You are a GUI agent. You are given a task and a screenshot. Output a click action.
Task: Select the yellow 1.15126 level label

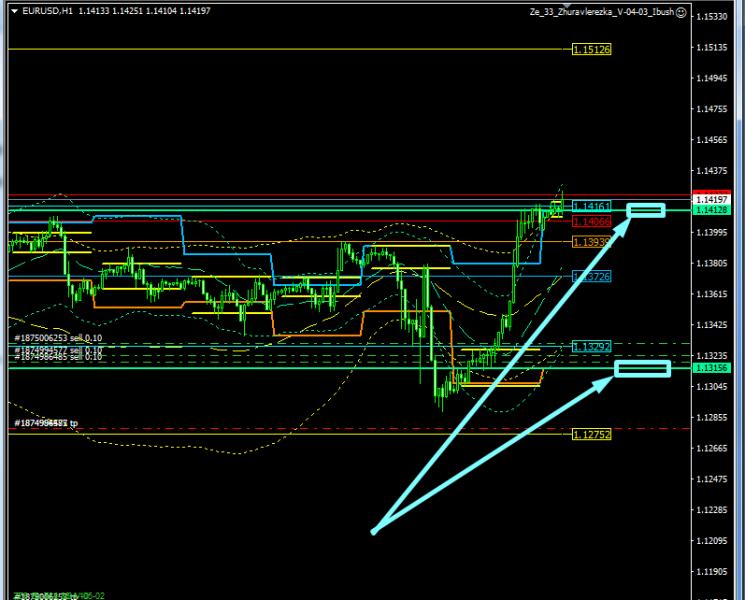[x=592, y=49]
